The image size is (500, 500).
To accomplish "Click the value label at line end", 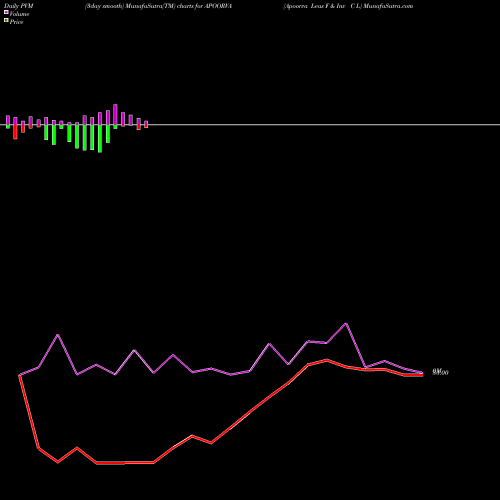I will (440, 372).
